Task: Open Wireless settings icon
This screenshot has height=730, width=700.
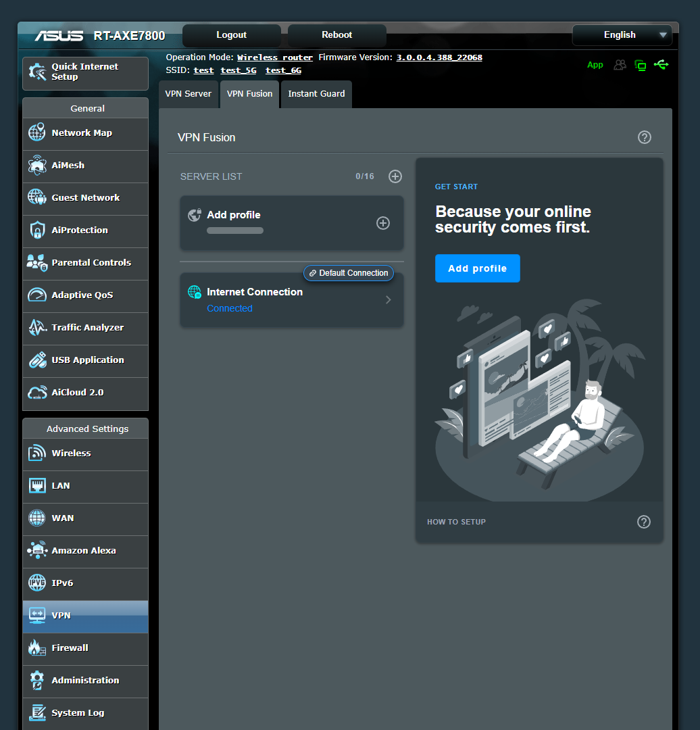Action: (x=37, y=453)
